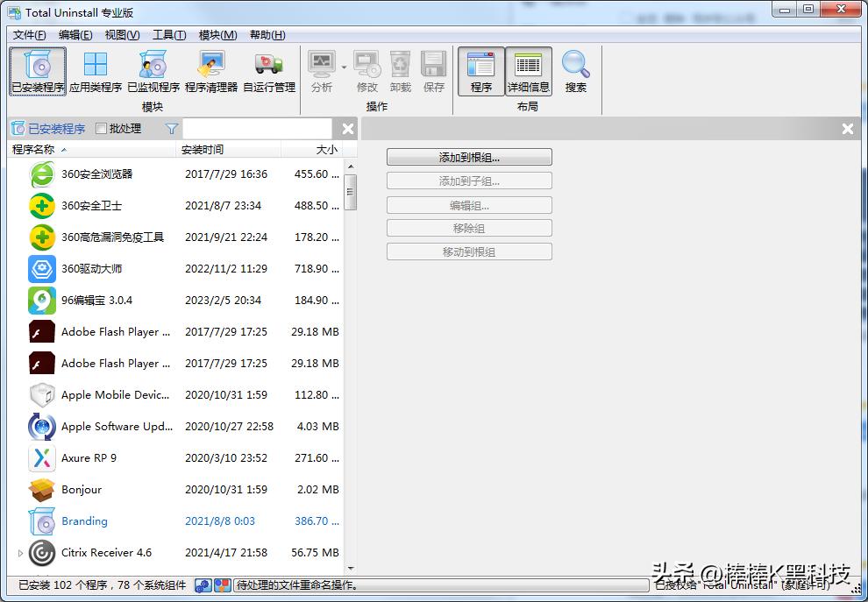Open the 工具(T) menu
This screenshot has width=868, height=602.
pos(167,35)
